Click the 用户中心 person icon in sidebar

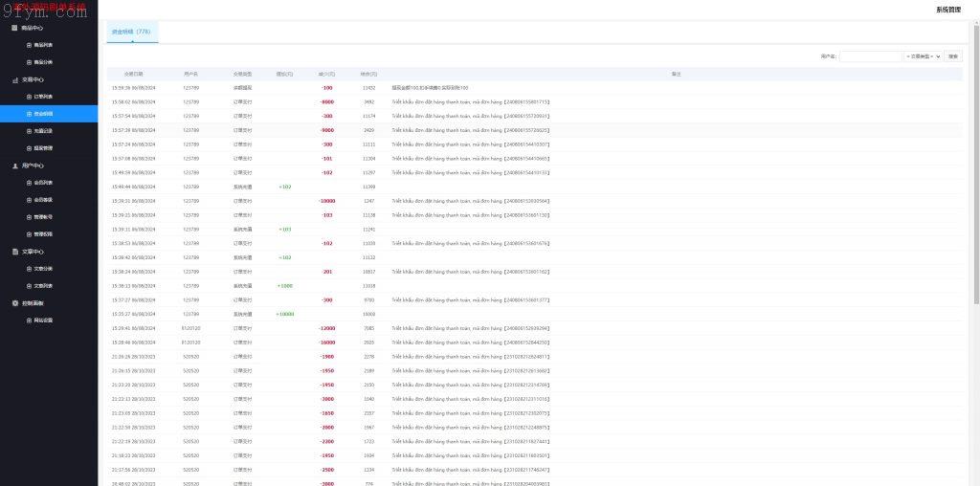coord(14,166)
